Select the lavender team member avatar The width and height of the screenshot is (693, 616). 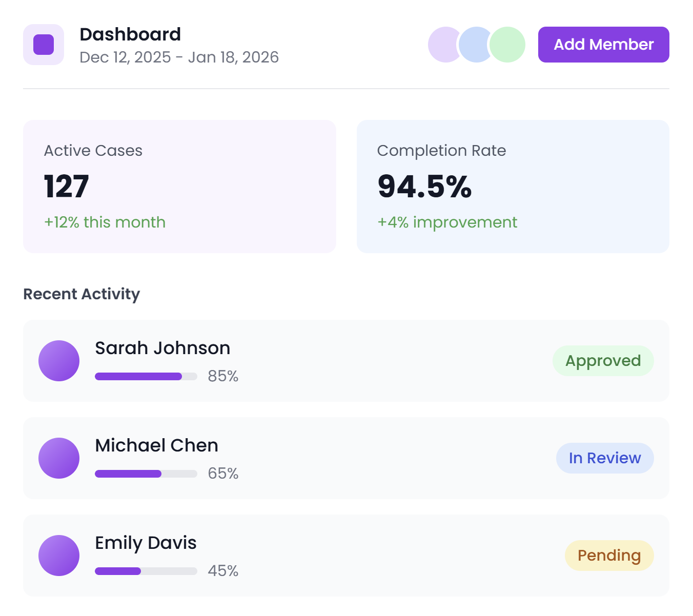(x=441, y=45)
